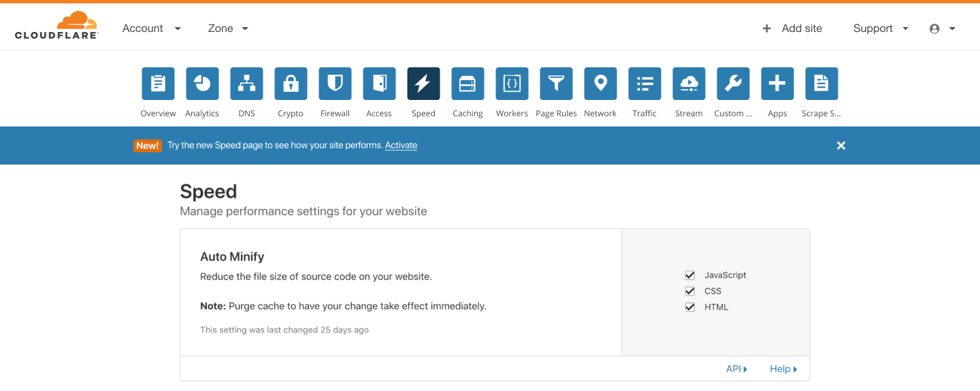Open the DNS network icon
This screenshot has height=391, width=980.
(246, 84)
